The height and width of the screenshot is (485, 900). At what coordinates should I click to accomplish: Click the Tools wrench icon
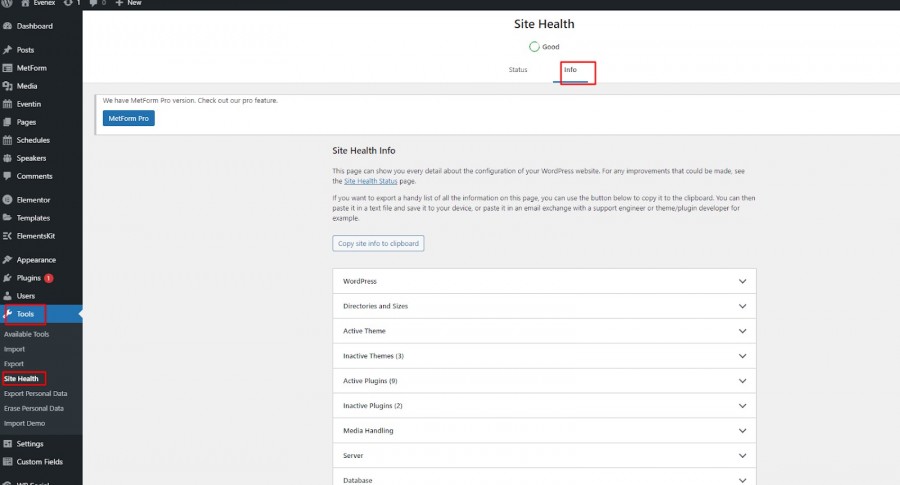point(8,314)
